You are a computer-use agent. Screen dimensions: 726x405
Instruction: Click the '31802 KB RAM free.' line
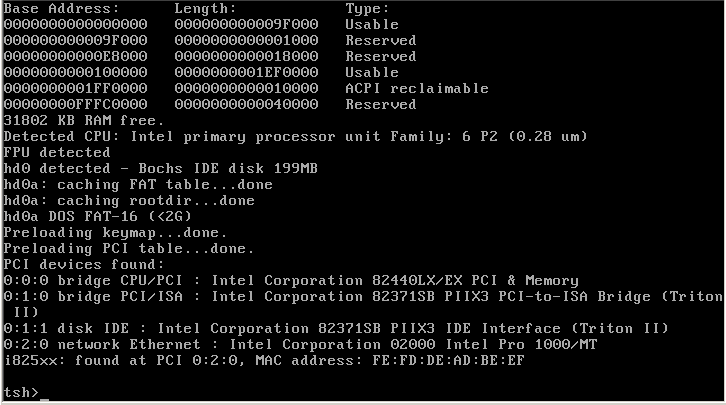(83, 120)
